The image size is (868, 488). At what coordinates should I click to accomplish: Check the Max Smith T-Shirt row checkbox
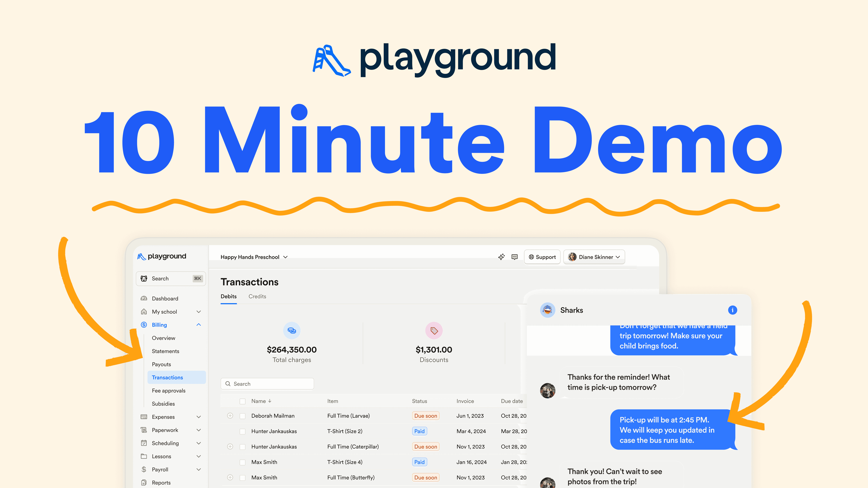pyautogui.click(x=243, y=462)
